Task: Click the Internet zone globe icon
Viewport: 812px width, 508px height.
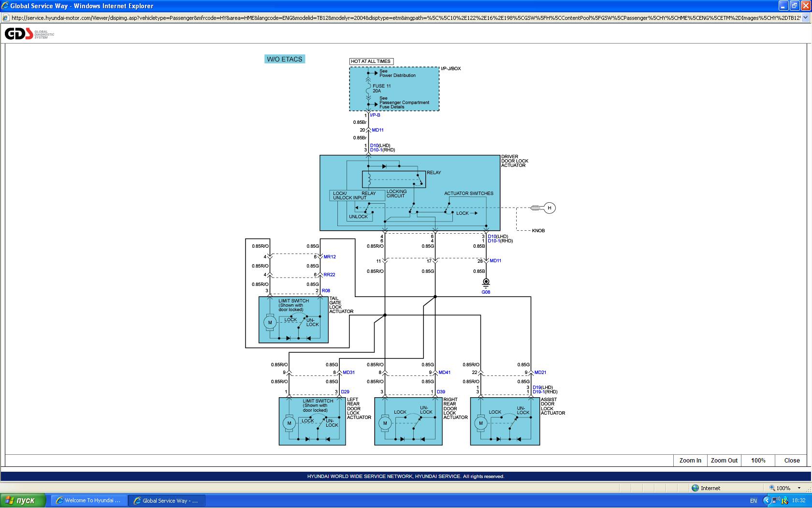Action: [x=695, y=488]
